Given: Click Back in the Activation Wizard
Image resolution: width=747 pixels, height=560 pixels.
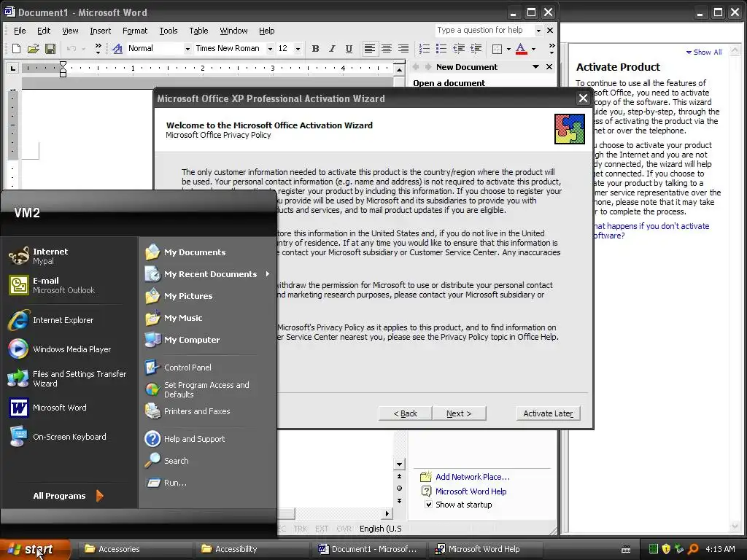Looking at the screenshot, I should [406, 413].
